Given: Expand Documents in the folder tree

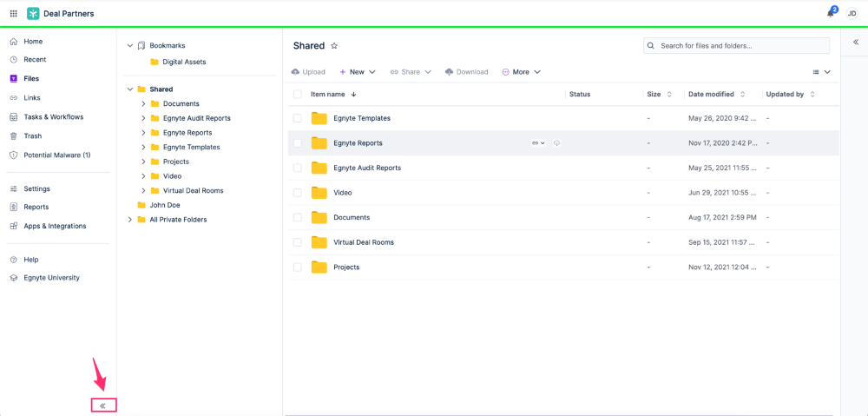Looking at the screenshot, I should (x=143, y=103).
